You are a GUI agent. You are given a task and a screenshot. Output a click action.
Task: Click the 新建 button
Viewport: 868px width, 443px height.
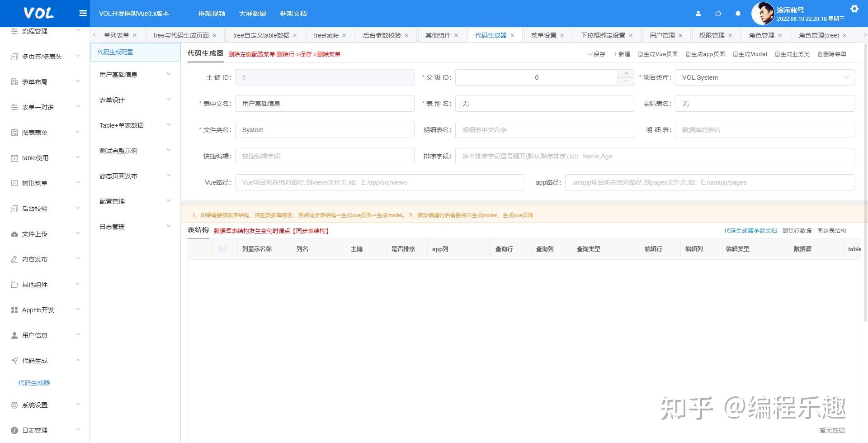pyautogui.click(x=621, y=54)
